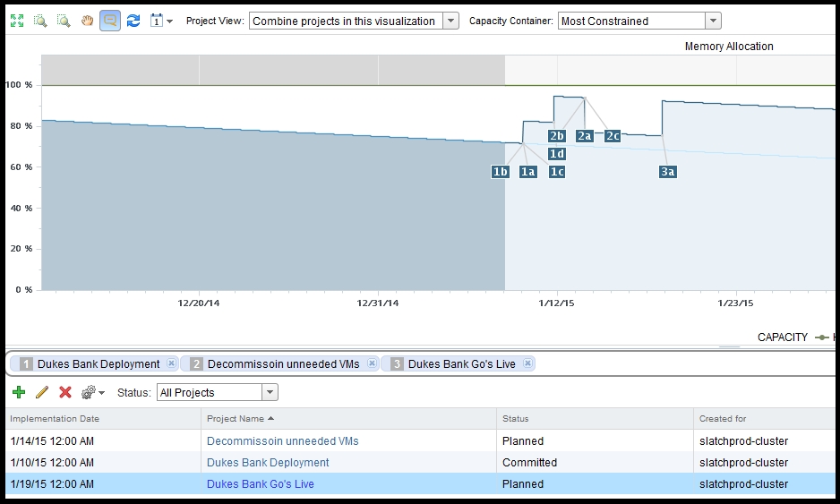Image resolution: width=840 pixels, height=504 pixels.
Task: Sort by Status column header
Action: (x=596, y=418)
